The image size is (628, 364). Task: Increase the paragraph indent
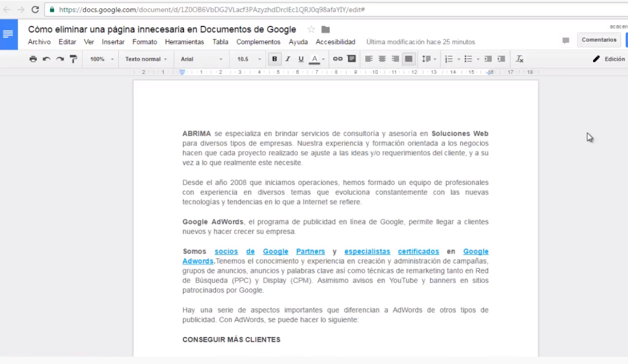tap(501, 59)
